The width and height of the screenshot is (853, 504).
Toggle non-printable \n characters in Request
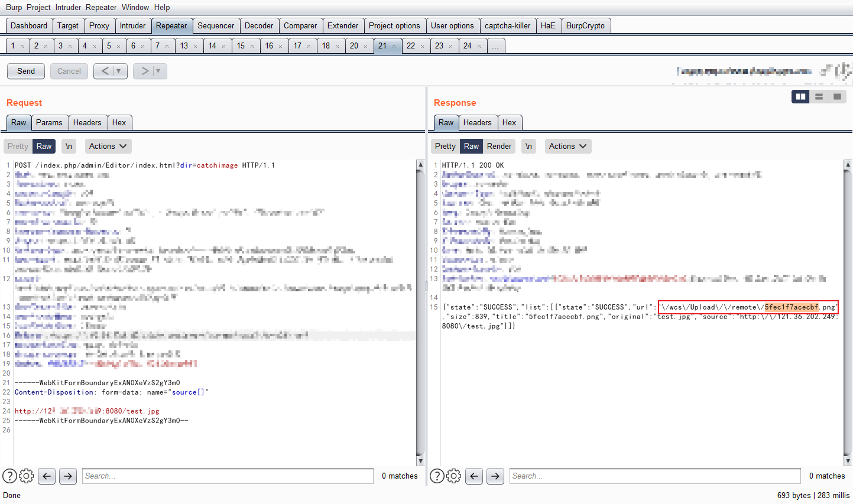click(x=69, y=146)
